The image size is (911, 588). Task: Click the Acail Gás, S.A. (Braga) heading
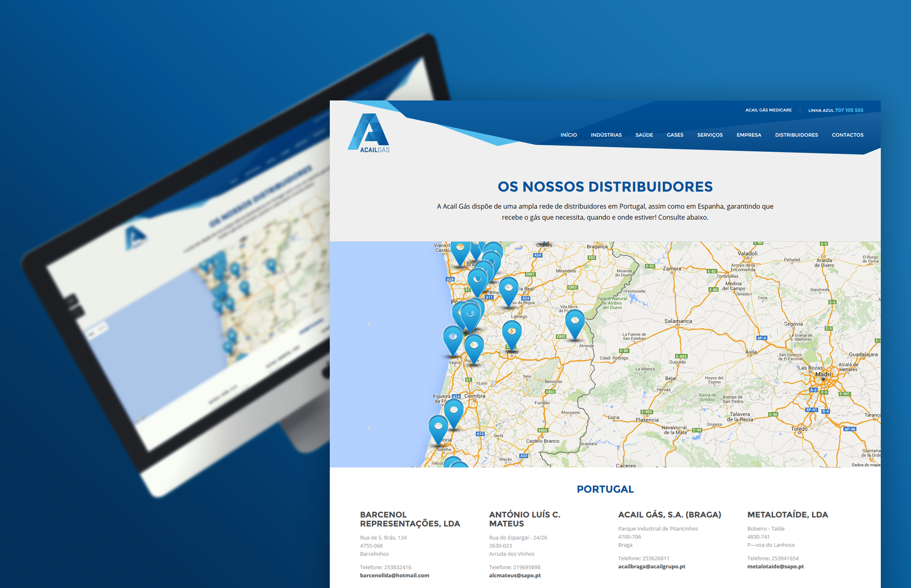pyautogui.click(x=669, y=514)
